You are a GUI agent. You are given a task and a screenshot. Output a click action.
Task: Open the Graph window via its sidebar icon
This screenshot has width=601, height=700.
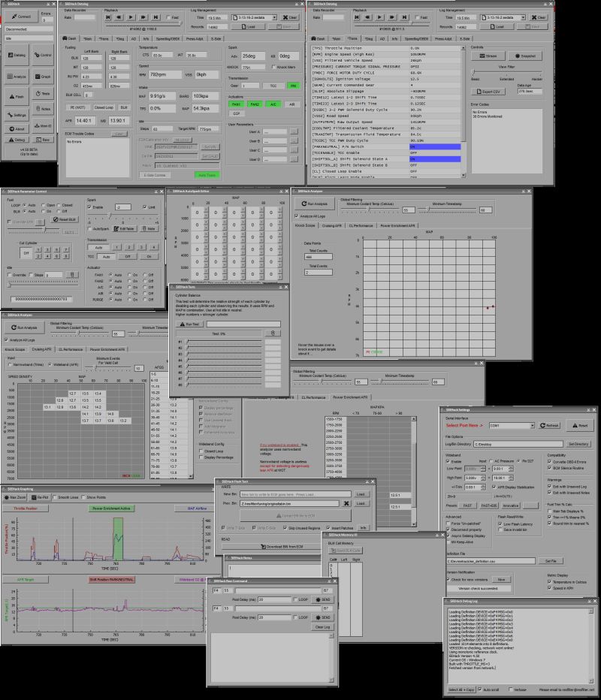(43, 76)
